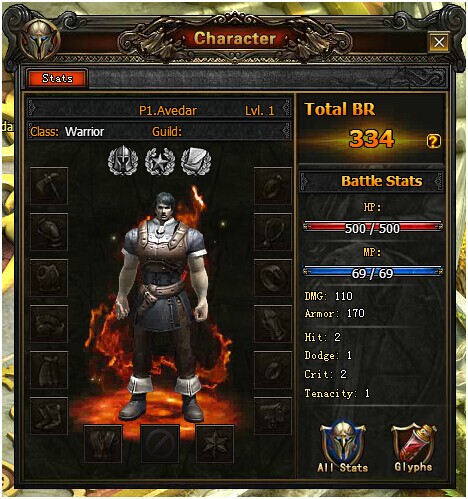Click the P1.Avedar character name
The width and height of the screenshot is (468, 499).
click(168, 110)
